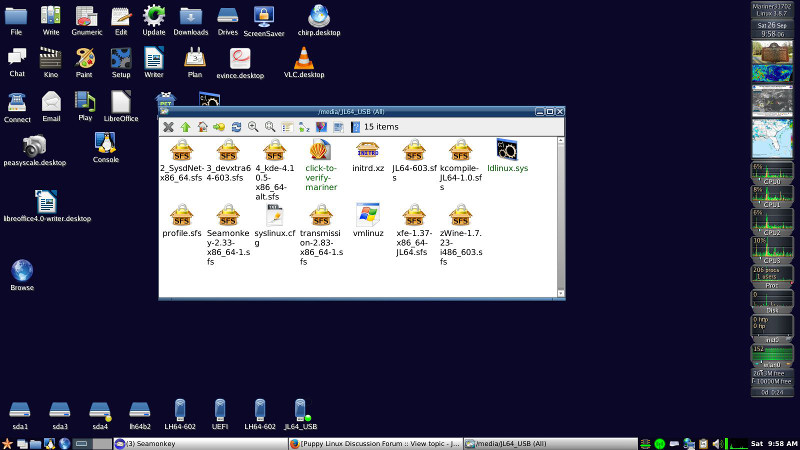
Task: Zoom in on the file icons
Action: pyautogui.click(x=253, y=127)
